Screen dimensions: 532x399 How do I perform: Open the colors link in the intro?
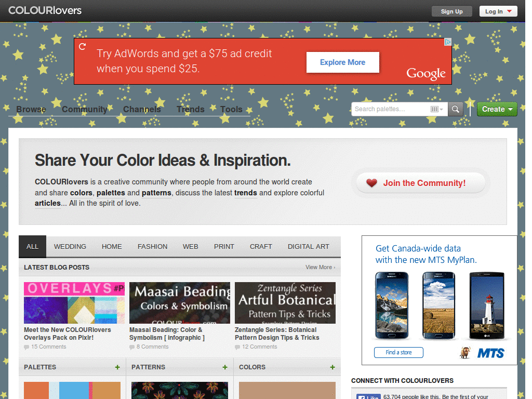81,193
